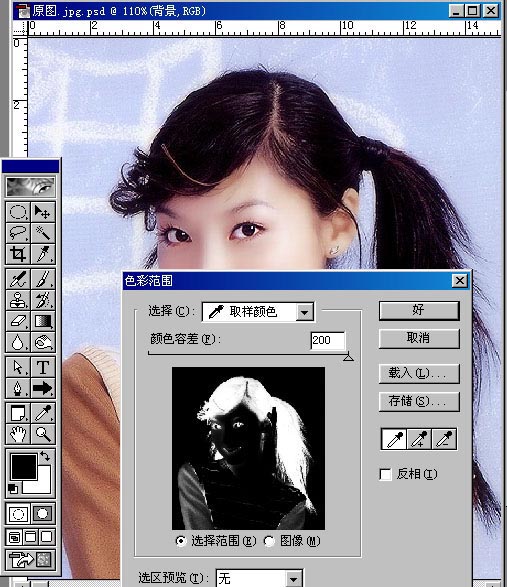Select the 选择范围 radio button
Viewport: 507px width, 587px height.
click(x=181, y=541)
